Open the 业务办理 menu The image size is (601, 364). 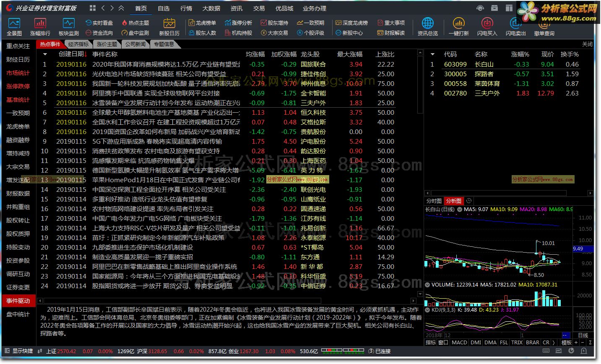(315, 8)
